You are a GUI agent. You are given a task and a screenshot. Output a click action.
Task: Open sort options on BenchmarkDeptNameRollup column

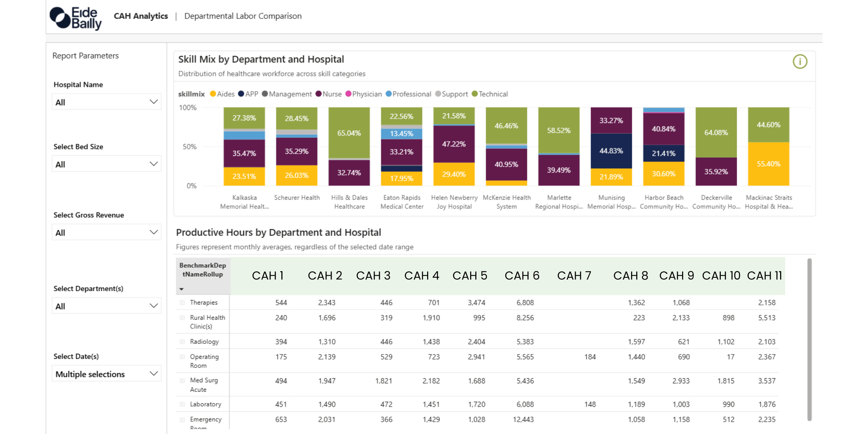coord(182,289)
